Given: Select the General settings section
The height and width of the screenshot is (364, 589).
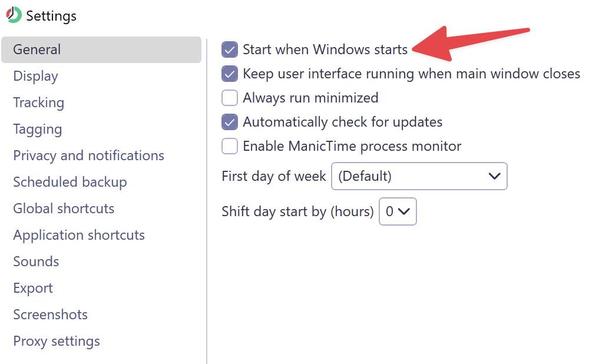Looking at the screenshot, I should 101,49.
